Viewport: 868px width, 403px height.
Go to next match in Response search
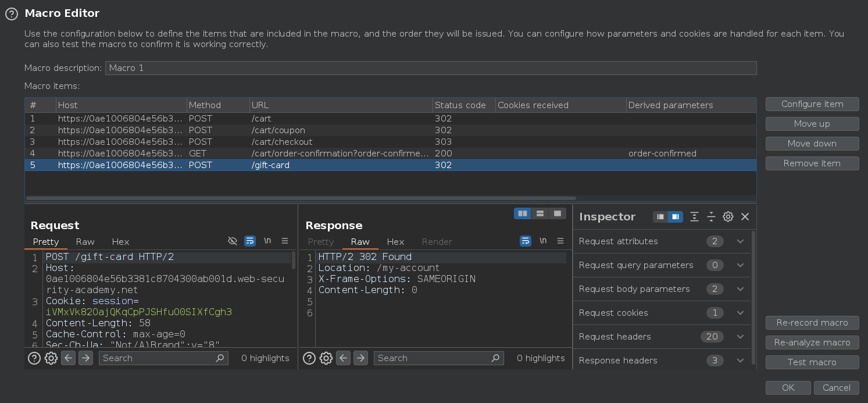coord(360,358)
